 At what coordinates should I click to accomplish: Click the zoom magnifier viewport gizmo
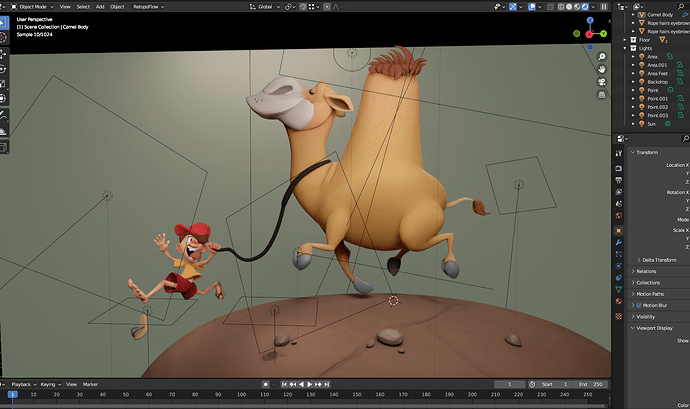pyautogui.click(x=602, y=57)
